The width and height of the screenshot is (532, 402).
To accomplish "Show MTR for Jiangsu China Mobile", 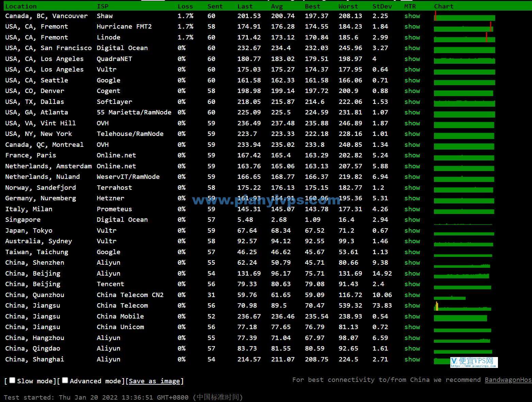I will coord(412,316).
